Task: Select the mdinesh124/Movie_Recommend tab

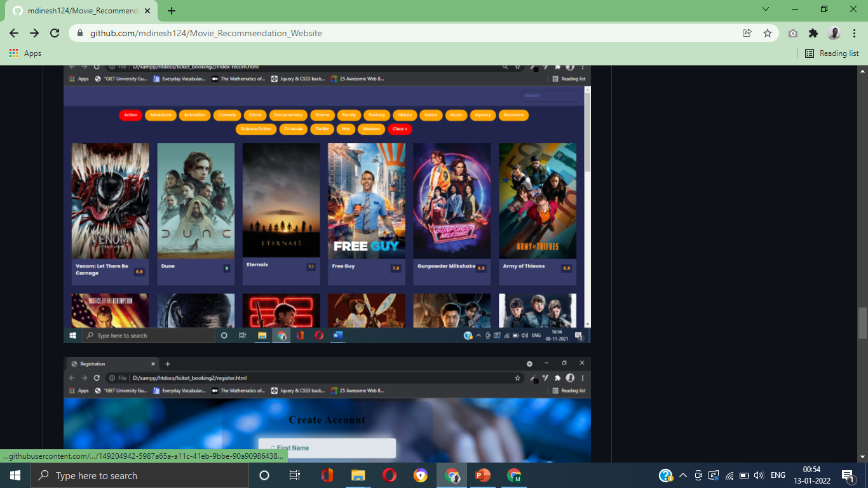Action: [x=83, y=11]
